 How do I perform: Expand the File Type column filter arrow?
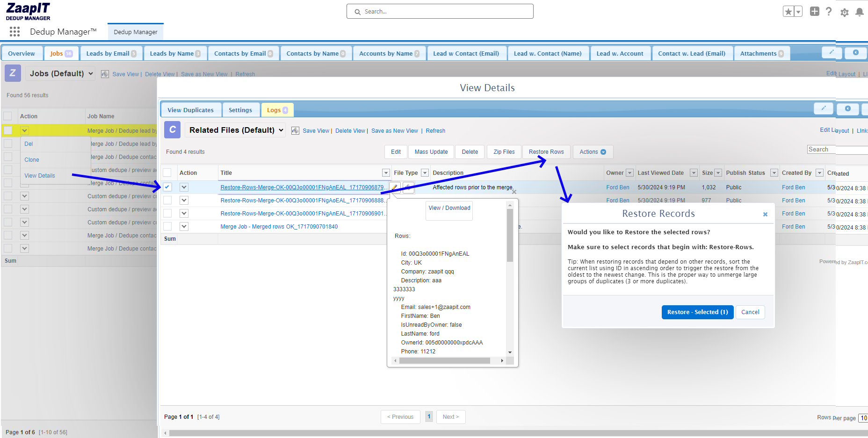point(425,172)
